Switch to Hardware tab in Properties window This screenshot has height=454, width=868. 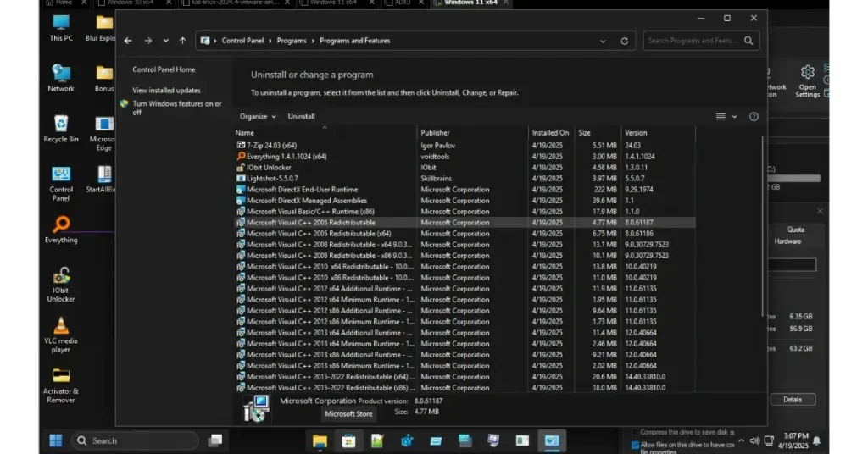[787, 241]
